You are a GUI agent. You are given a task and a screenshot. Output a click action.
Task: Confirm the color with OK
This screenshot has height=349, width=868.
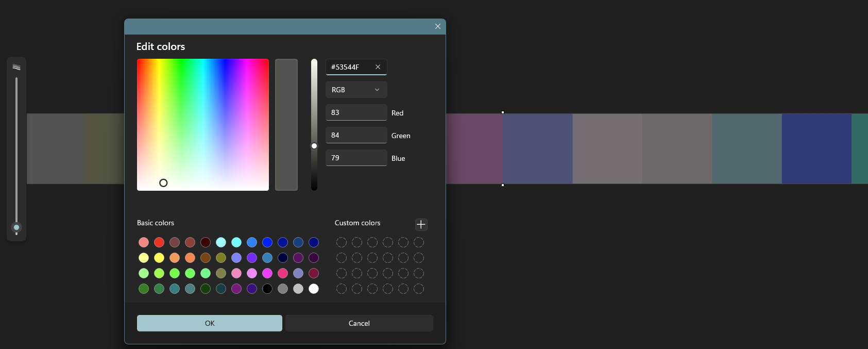click(x=210, y=323)
